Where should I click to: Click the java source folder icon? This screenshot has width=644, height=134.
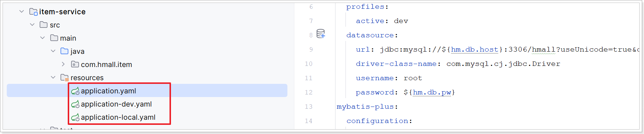pos(64,51)
